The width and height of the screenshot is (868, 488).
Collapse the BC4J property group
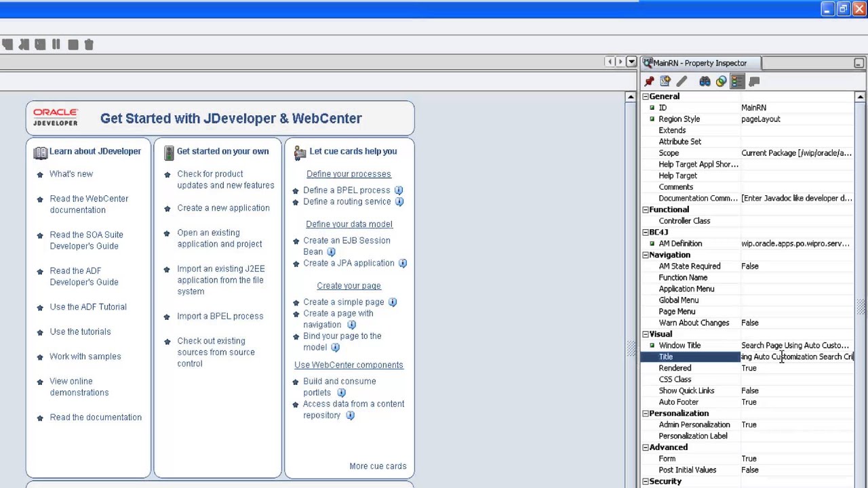(646, 232)
